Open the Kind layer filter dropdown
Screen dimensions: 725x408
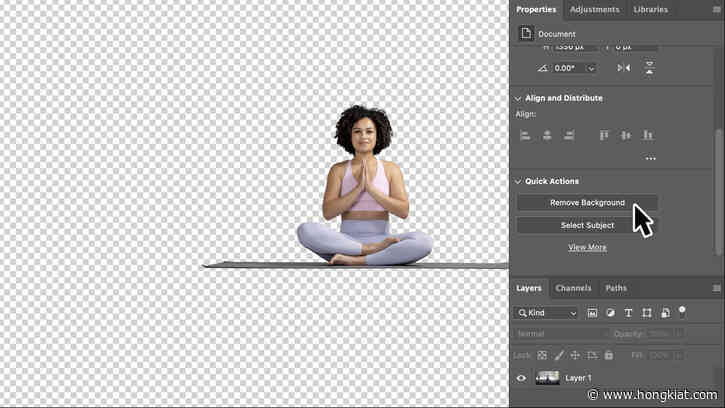click(546, 313)
